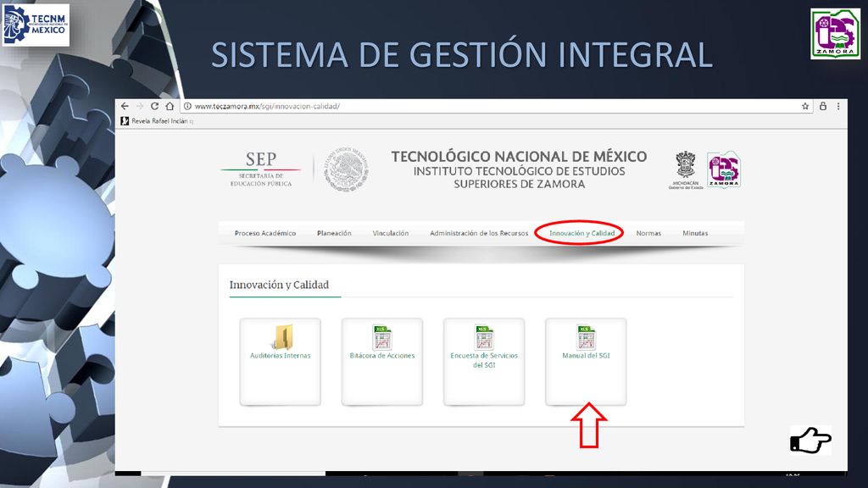Open the browser home page icon
This screenshot has width=868, height=488.
click(x=170, y=106)
